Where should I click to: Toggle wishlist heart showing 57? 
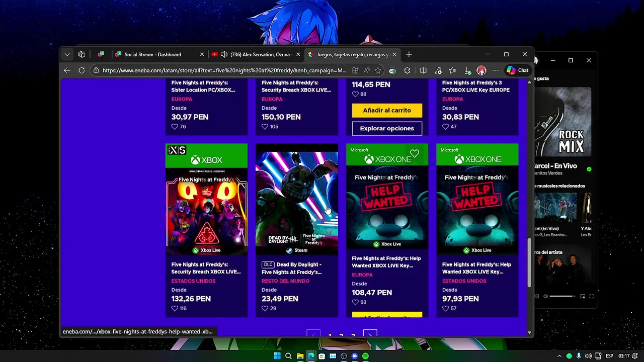(x=445, y=308)
